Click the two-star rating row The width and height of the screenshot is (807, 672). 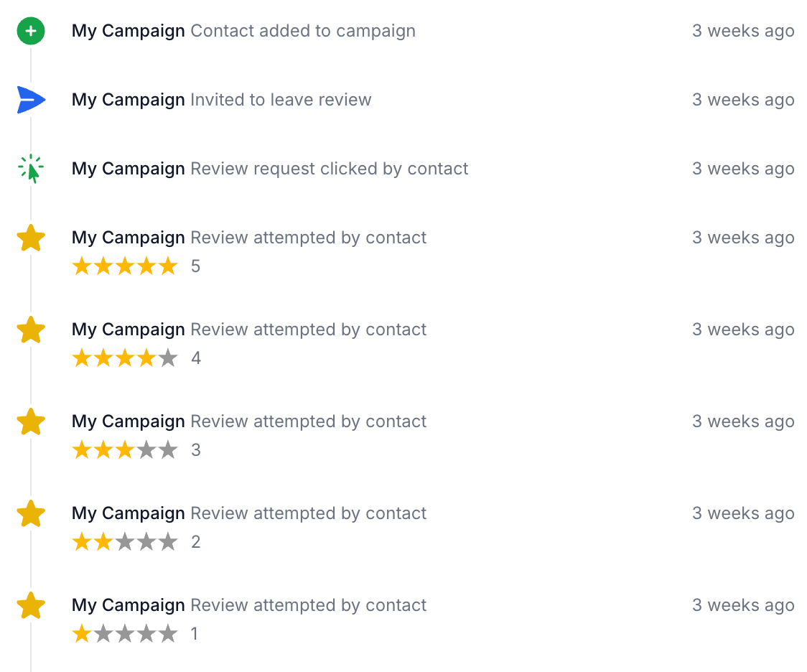tap(136, 542)
